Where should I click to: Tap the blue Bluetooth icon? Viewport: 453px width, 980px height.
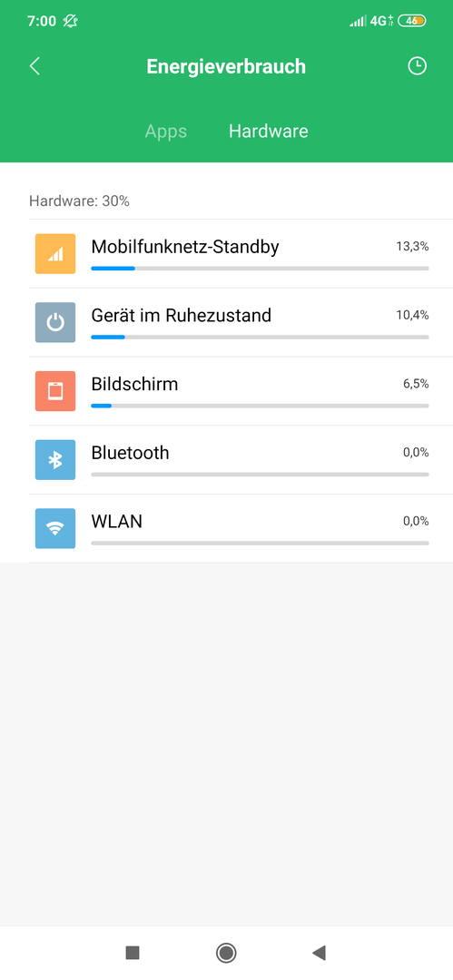click(x=55, y=460)
